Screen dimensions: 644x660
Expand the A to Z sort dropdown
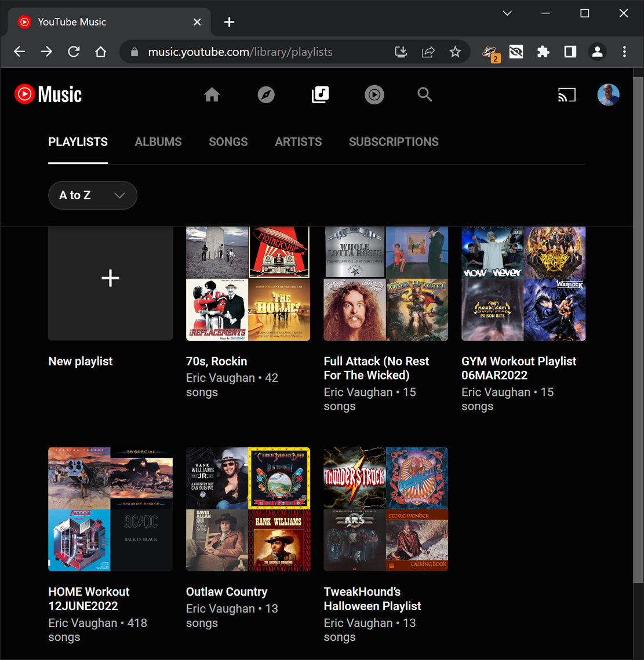tap(93, 195)
